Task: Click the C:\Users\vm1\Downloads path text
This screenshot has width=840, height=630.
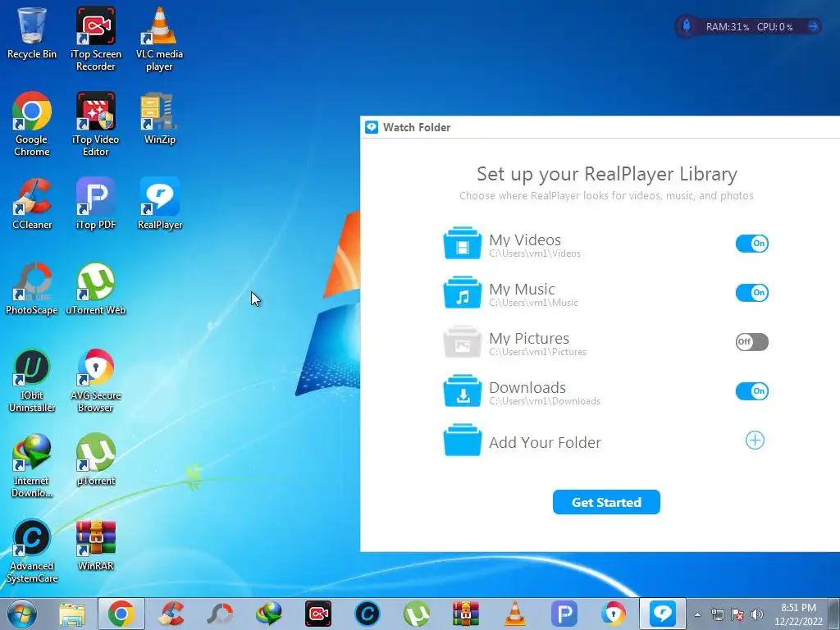Action: [x=545, y=401]
